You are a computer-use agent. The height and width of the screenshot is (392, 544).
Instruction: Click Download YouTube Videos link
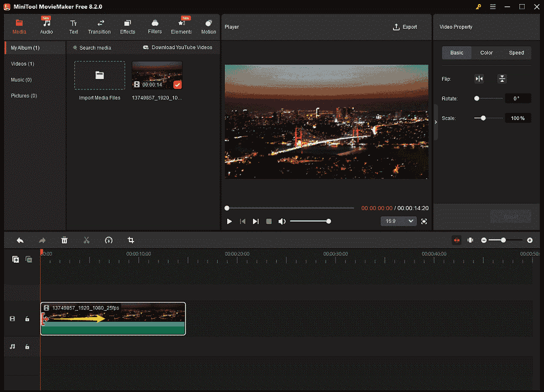pos(177,47)
